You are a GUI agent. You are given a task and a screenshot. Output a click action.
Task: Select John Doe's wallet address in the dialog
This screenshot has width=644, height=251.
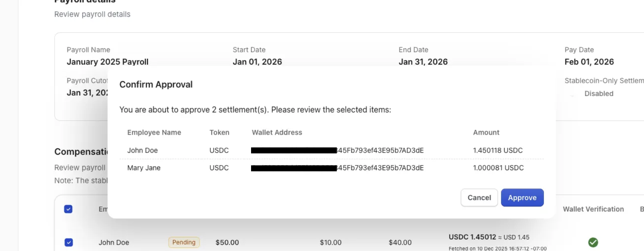pyautogui.click(x=337, y=150)
